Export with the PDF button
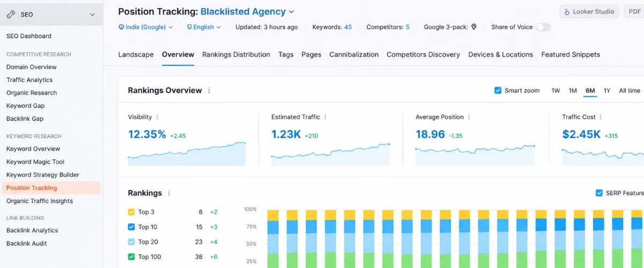Screen dimensions: 644x268 pos(634,11)
